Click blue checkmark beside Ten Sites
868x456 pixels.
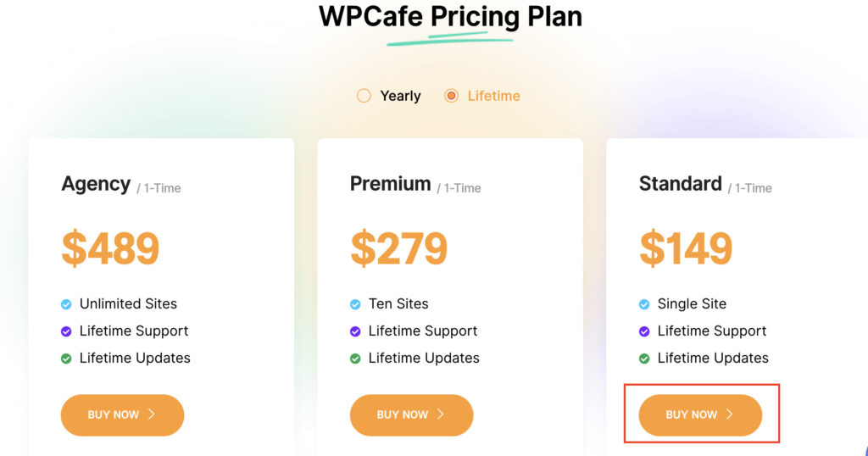pyautogui.click(x=355, y=304)
